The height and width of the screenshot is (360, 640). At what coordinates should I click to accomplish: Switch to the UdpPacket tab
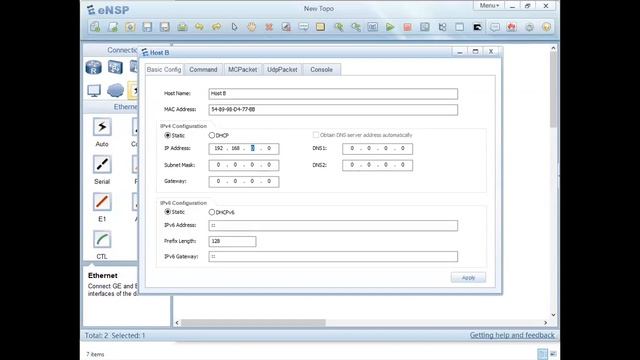click(282, 69)
